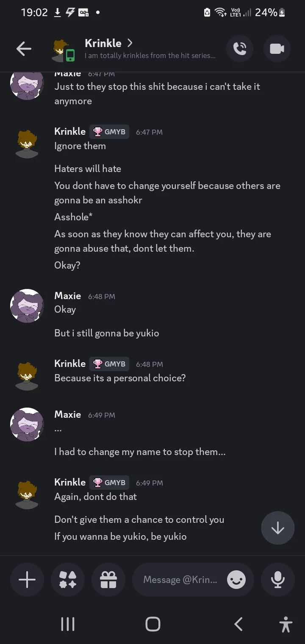Open the plus attachment menu
Screen dimensions: 305x644
pyautogui.click(x=27, y=580)
